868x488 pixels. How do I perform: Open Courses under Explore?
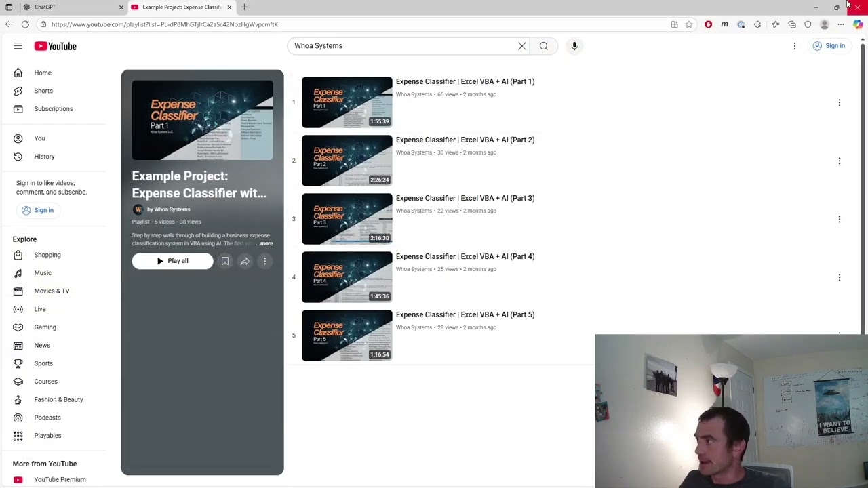[x=45, y=382]
